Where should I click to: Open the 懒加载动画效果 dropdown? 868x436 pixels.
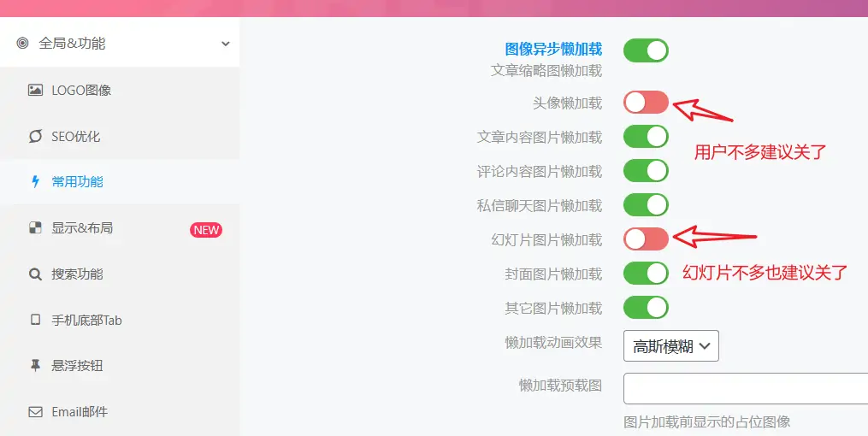pyautogui.click(x=671, y=346)
